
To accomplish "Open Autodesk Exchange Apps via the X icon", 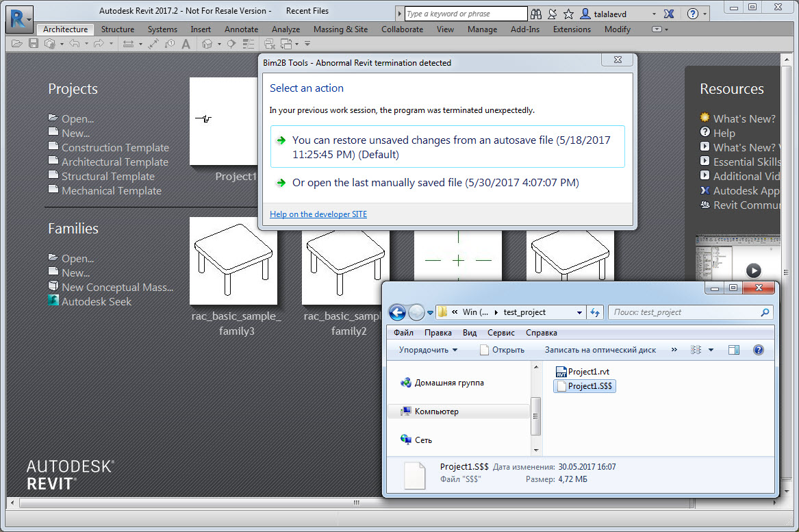I will pyautogui.click(x=668, y=14).
